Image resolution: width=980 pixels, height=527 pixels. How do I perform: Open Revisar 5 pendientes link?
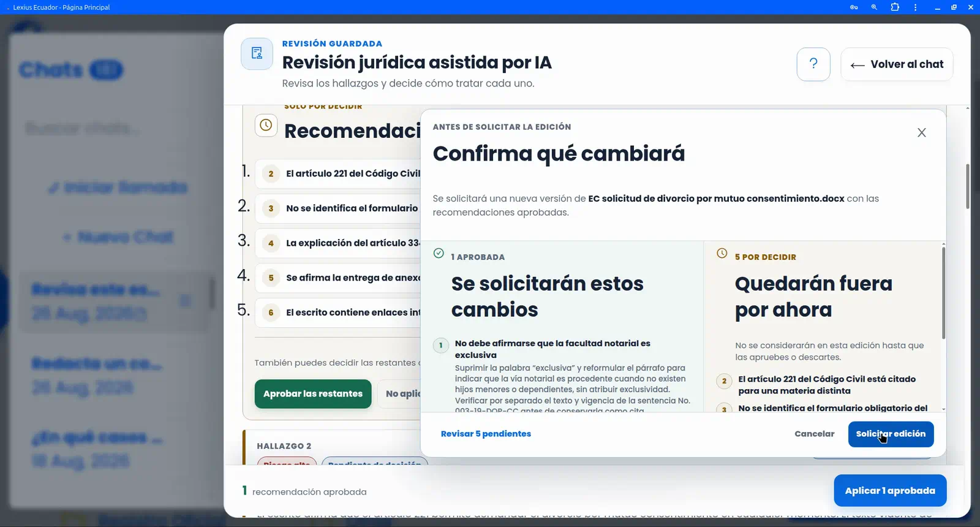[x=486, y=434]
